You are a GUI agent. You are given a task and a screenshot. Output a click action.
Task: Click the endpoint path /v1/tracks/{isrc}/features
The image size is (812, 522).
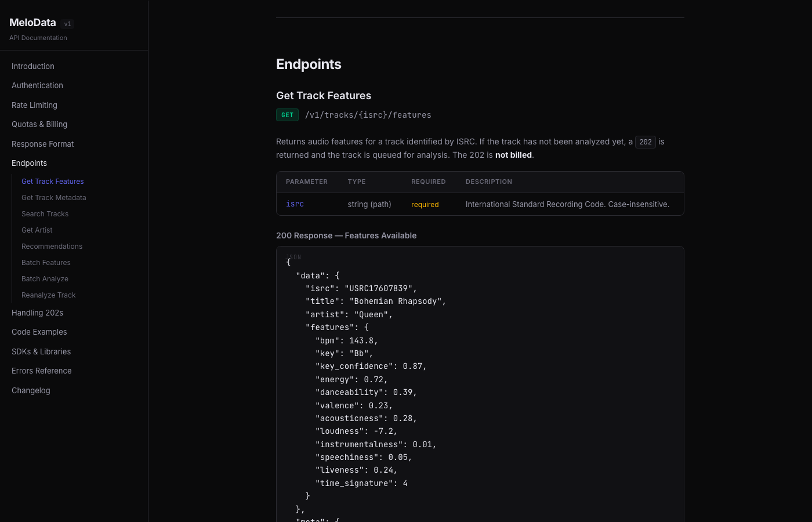368,115
